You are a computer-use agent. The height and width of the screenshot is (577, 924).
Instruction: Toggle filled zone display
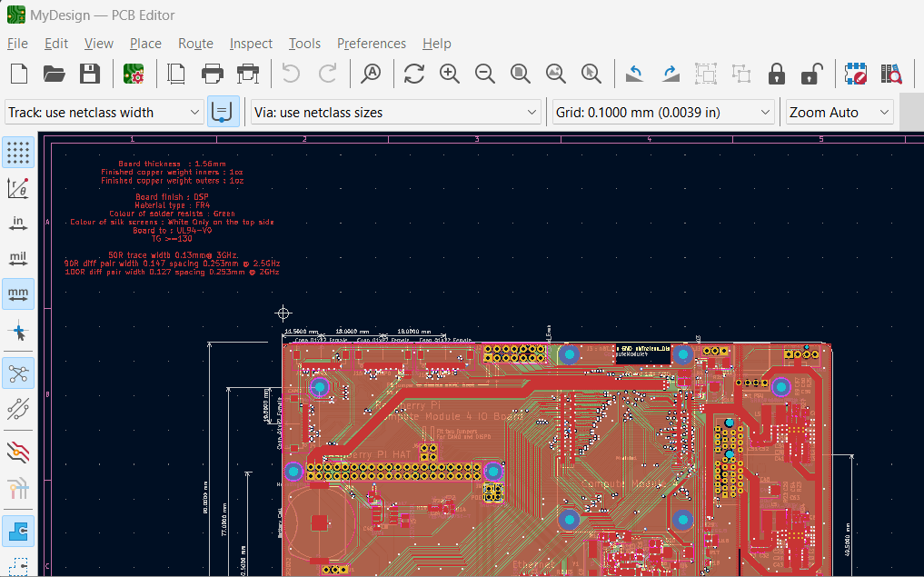coord(18,531)
